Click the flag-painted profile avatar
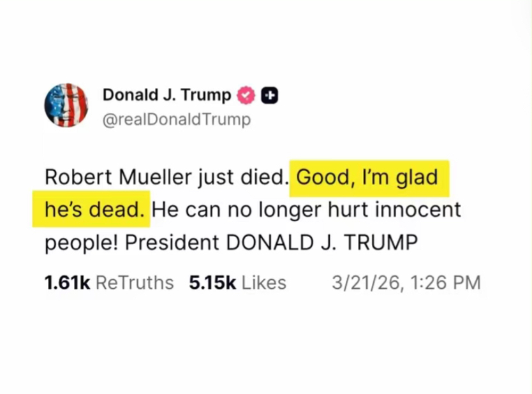532x394 pixels. pyautogui.click(x=66, y=105)
